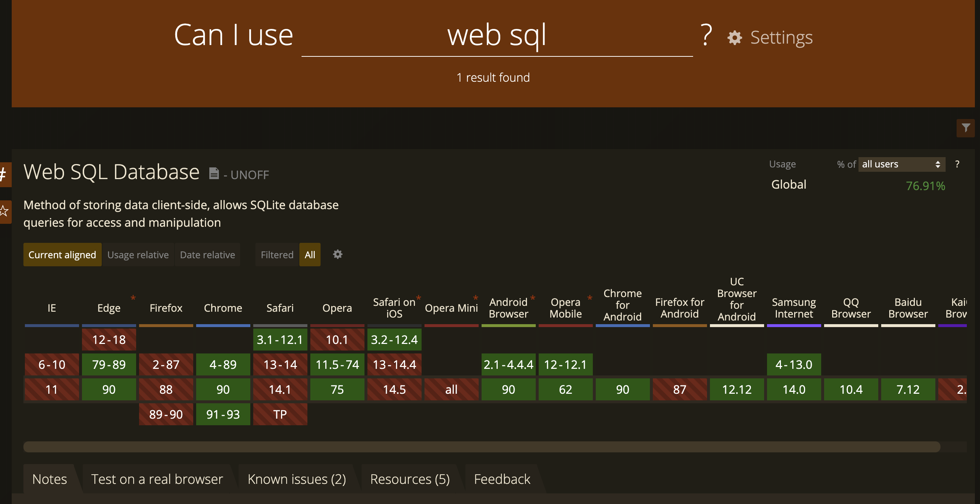
Task: Enable Usage relative view mode
Action: [138, 255]
